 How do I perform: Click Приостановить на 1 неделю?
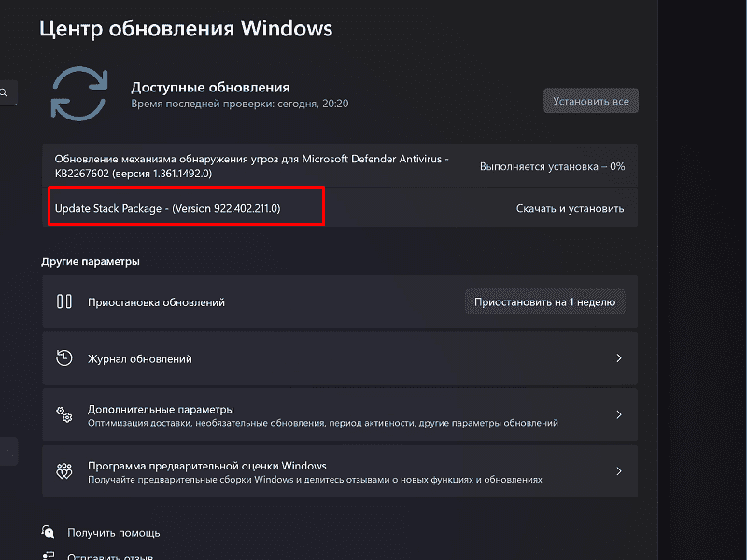click(545, 301)
